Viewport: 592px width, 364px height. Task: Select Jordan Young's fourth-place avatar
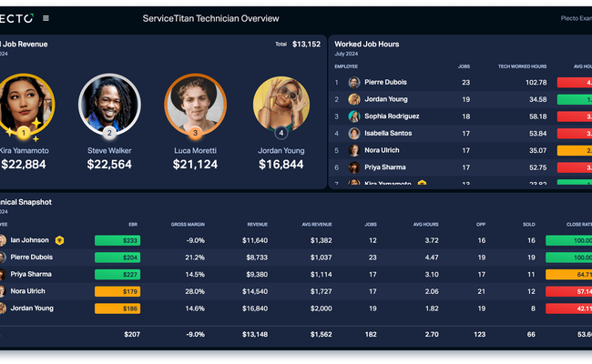pyautogui.click(x=281, y=104)
